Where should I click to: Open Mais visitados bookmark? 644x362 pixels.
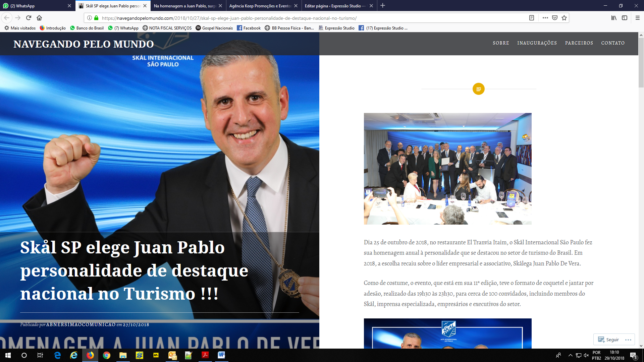(x=20, y=28)
